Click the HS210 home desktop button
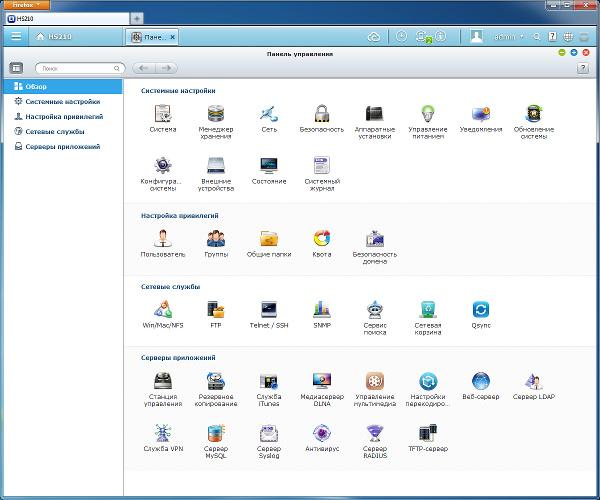Screen dimensions: 600x500 pos(54,37)
